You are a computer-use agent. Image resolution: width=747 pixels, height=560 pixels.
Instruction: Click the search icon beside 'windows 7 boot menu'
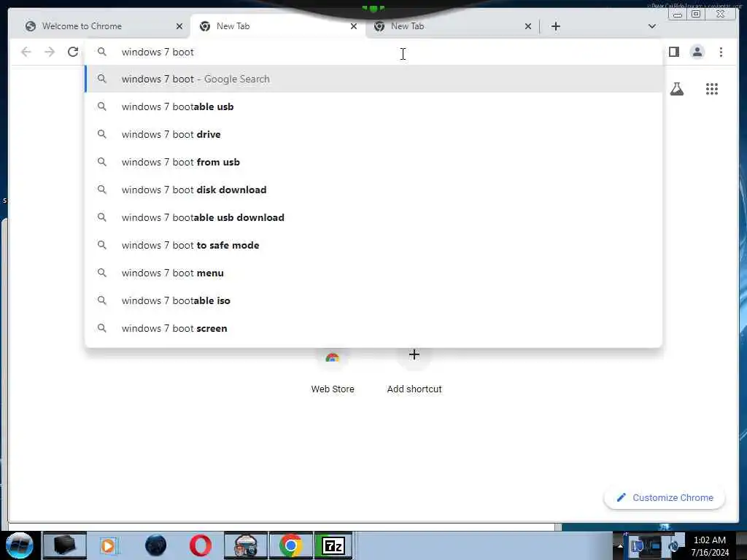click(102, 273)
